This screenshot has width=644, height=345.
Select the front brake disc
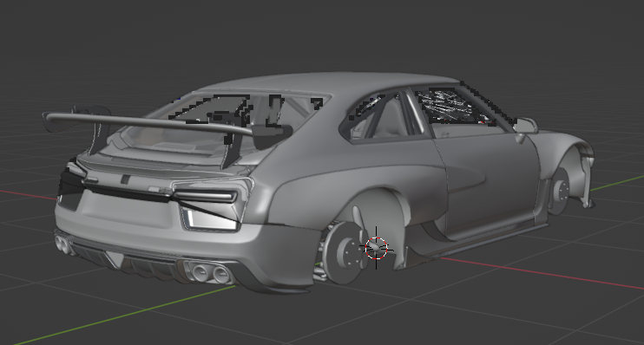(560, 192)
